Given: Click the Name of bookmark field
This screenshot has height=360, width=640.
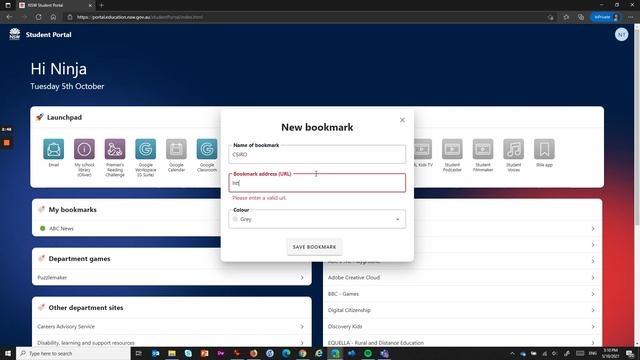Looking at the screenshot, I should (317, 154).
